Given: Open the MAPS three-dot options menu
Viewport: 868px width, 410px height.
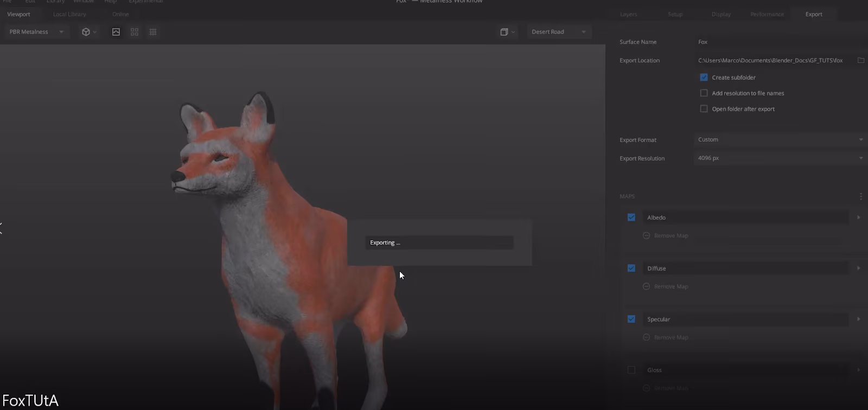Looking at the screenshot, I should 861,196.
